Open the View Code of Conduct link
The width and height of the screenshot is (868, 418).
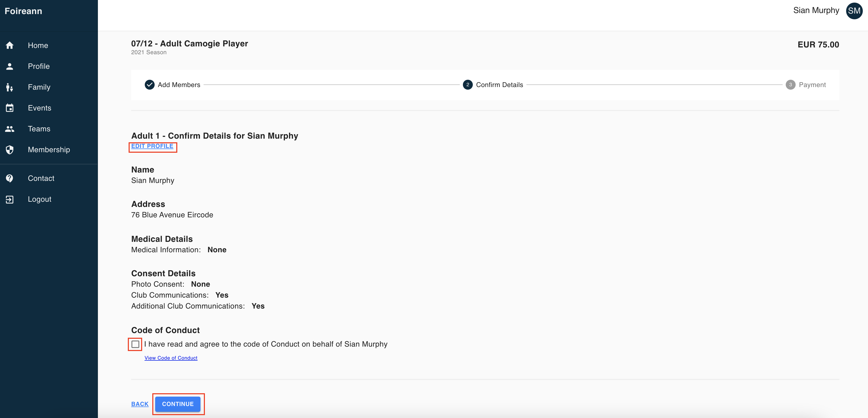171,358
